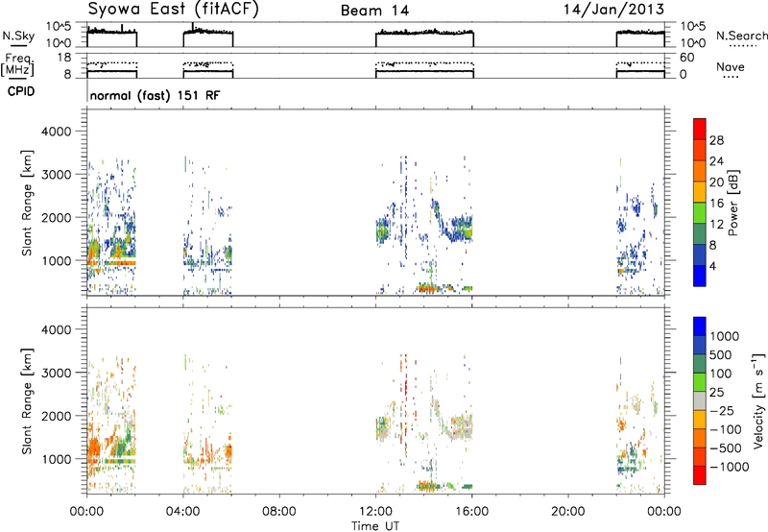Click the 'Beam 14' label

(374, 11)
